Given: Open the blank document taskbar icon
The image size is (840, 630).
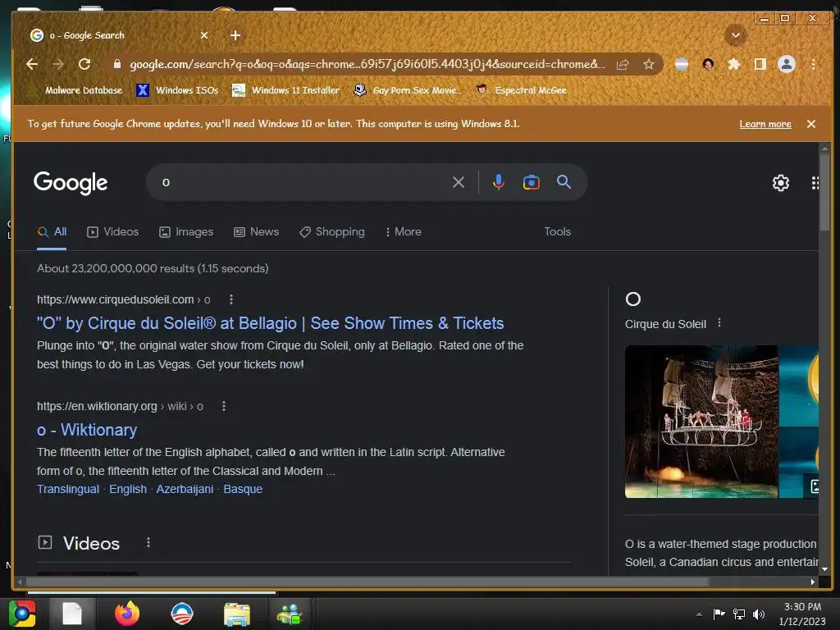Looking at the screenshot, I should click(72, 614).
